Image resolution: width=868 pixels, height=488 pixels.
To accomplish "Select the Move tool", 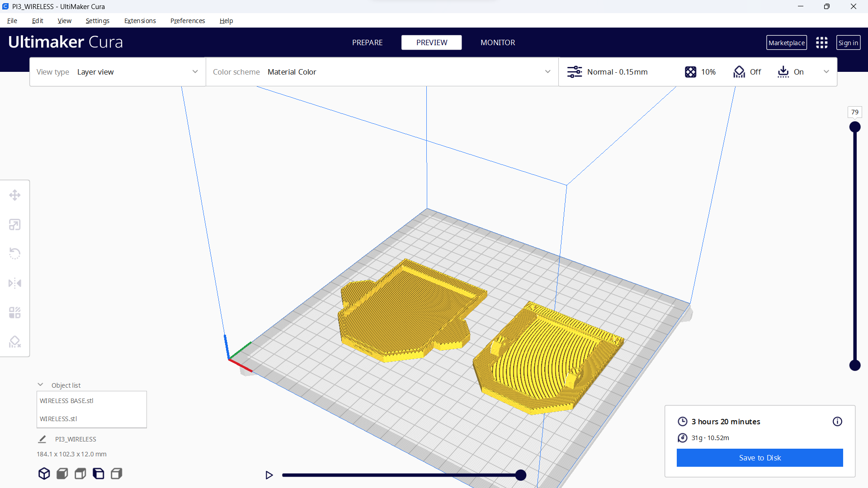I will coord(14,195).
